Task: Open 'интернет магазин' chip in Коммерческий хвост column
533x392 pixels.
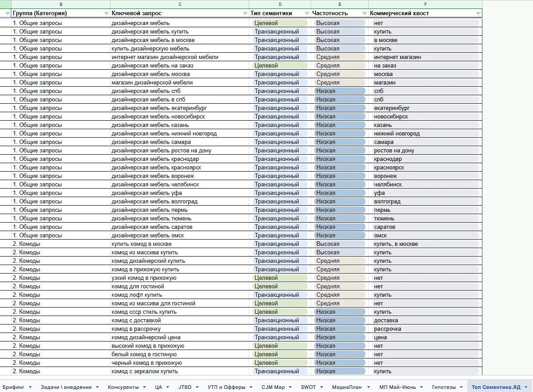Action: coord(425,57)
